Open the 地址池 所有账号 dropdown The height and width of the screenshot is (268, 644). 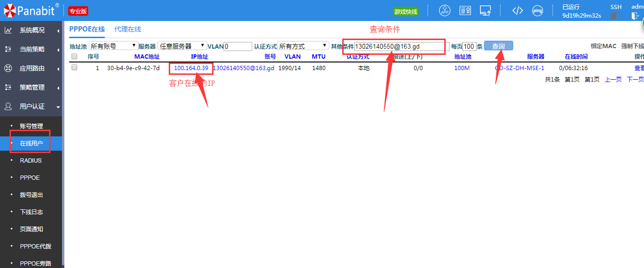tap(112, 46)
